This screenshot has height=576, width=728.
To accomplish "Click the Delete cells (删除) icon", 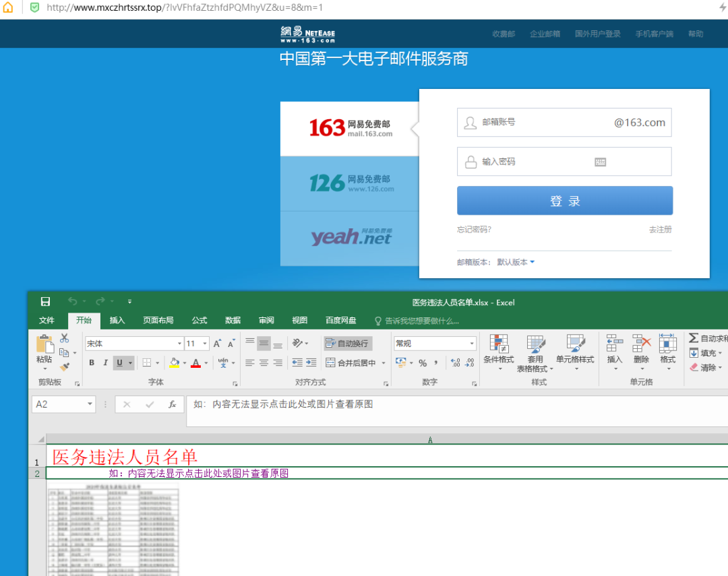I will coord(642,344).
